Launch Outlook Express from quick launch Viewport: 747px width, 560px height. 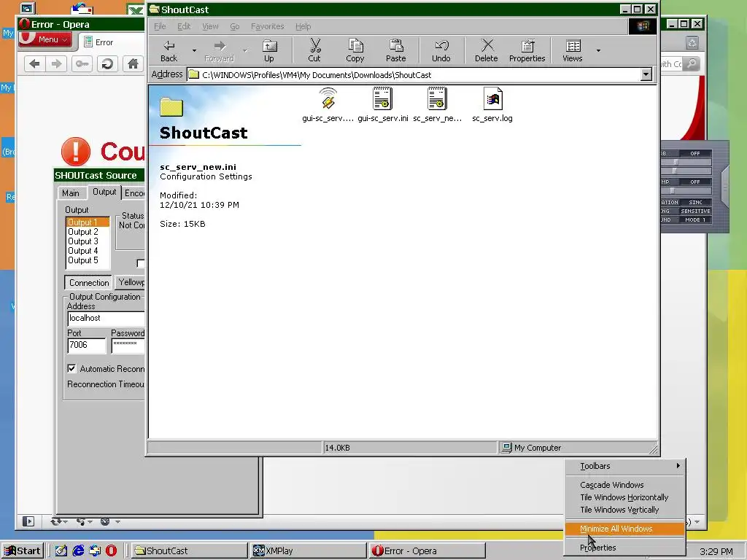[x=95, y=551]
